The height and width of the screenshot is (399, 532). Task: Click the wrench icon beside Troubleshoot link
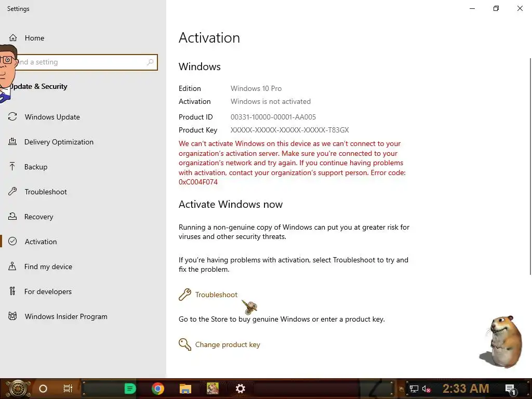click(x=185, y=295)
